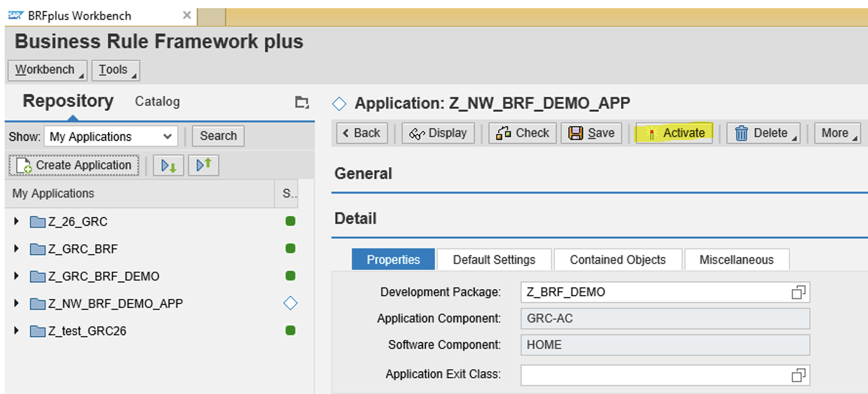Viewport: 868px width, 394px height.
Task: Click the Detail section header
Action: coord(355,219)
